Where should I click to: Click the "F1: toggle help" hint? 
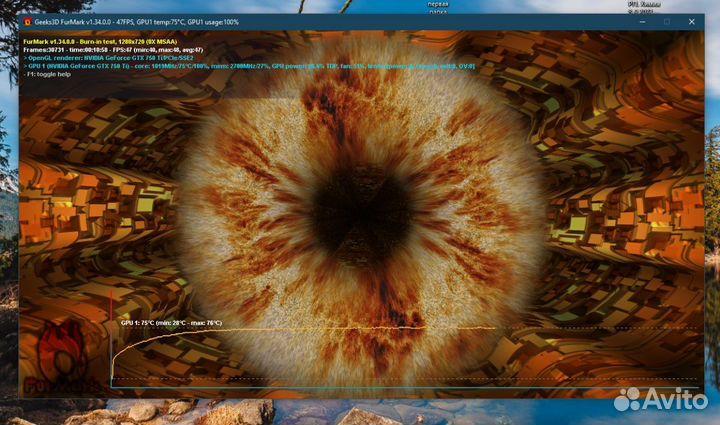[x=49, y=73]
